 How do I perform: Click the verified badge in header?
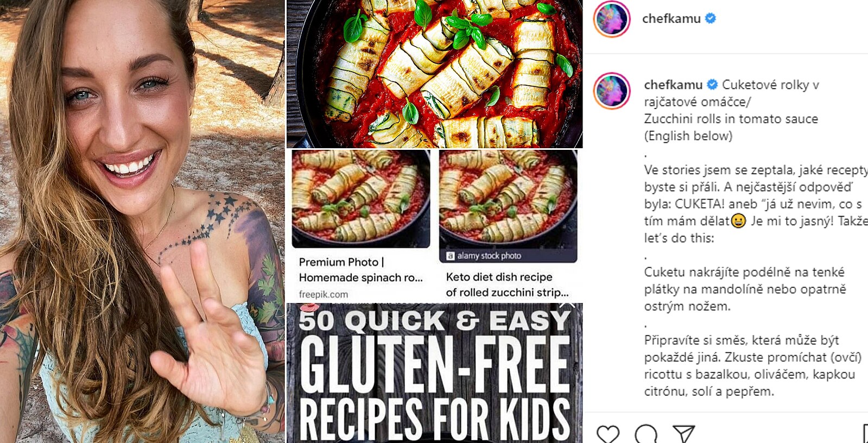pos(710,18)
